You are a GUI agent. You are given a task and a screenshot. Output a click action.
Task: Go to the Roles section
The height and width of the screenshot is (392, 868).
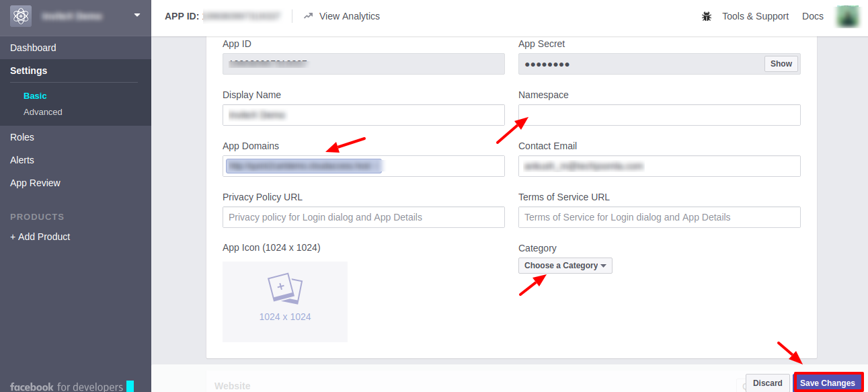pyautogui.click(x=22, y=137)
